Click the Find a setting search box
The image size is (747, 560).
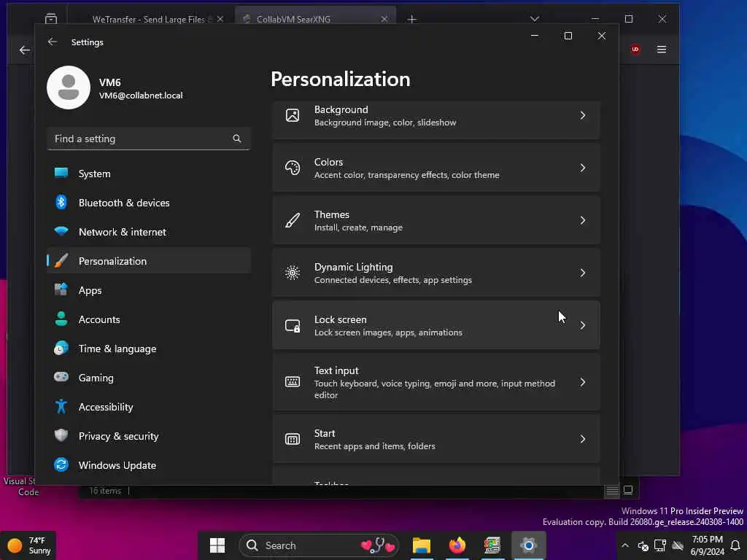click(x=149, y=139)
